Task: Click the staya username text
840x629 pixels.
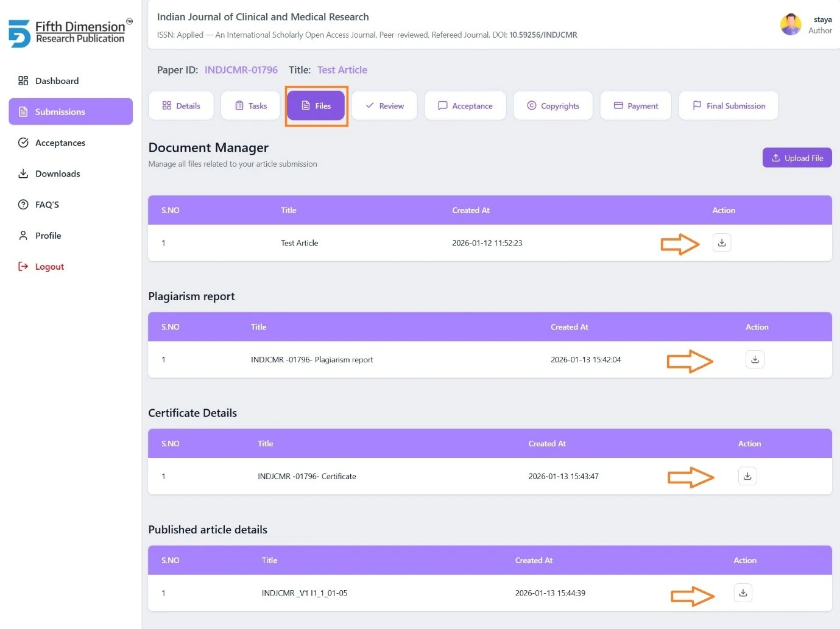Action: [823, 19]
